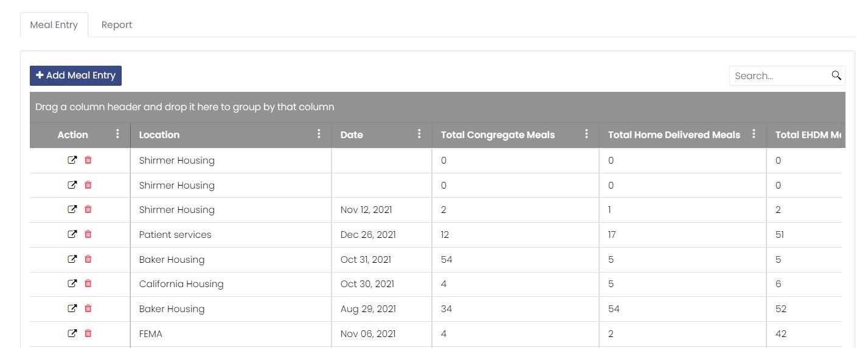
Task: Open the Location column options menu
Action: tap(319, 134)
